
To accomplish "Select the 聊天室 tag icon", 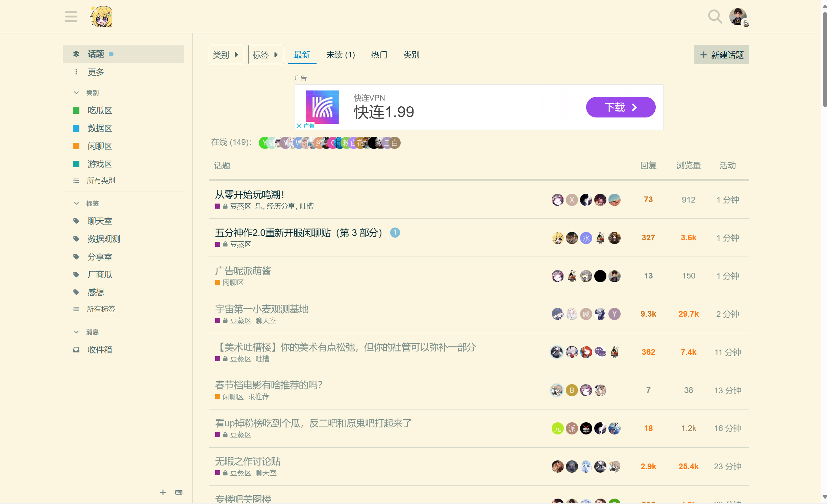I will [76, 221].
